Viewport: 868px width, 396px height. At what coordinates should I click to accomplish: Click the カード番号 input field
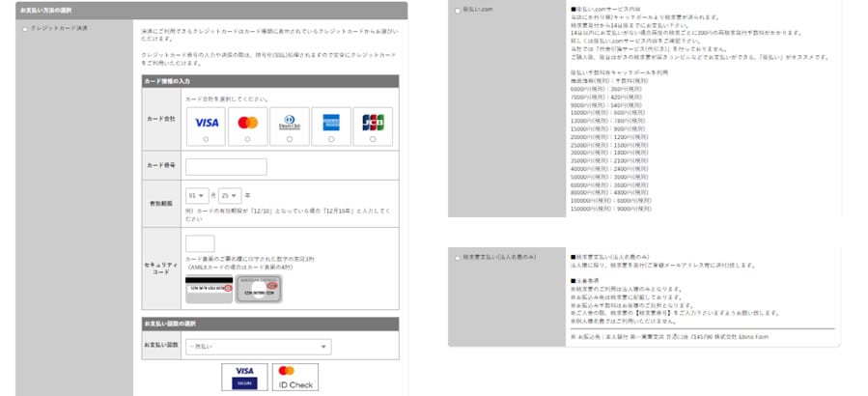point(225,166)
